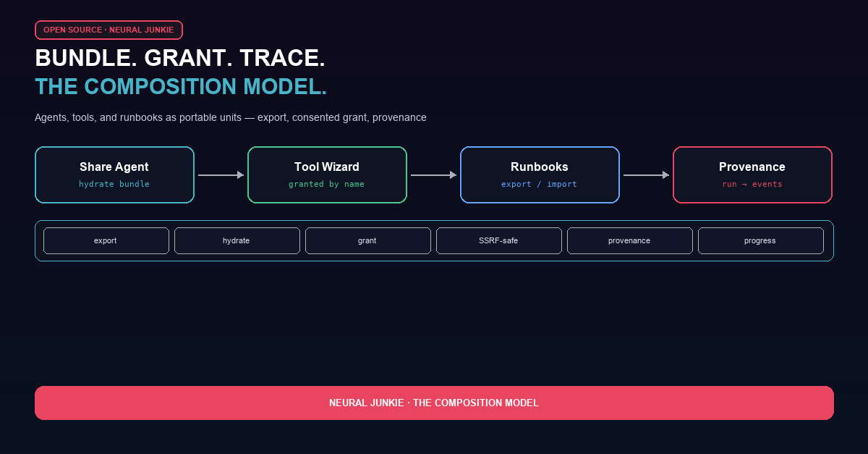This screenshot has height=454, width=868.
Task: Select the grant chip
Action: coord(368,240)
